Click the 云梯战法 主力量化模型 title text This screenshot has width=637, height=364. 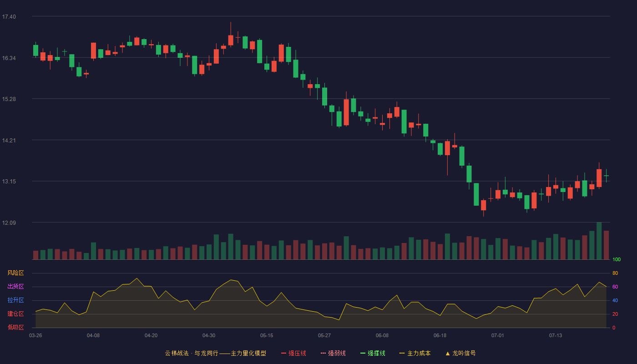click(216, 353)
